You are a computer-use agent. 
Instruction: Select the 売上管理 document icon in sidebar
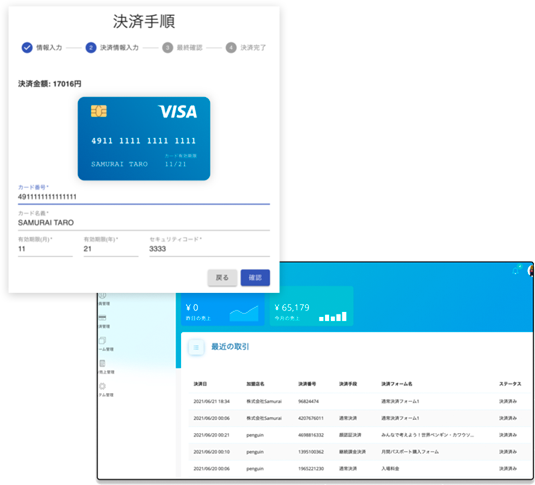102,363
